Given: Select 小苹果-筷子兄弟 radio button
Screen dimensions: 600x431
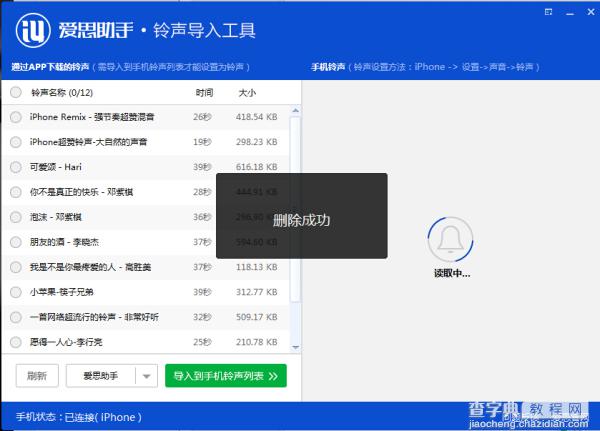Looking at the screenshot, I should 16,292.
